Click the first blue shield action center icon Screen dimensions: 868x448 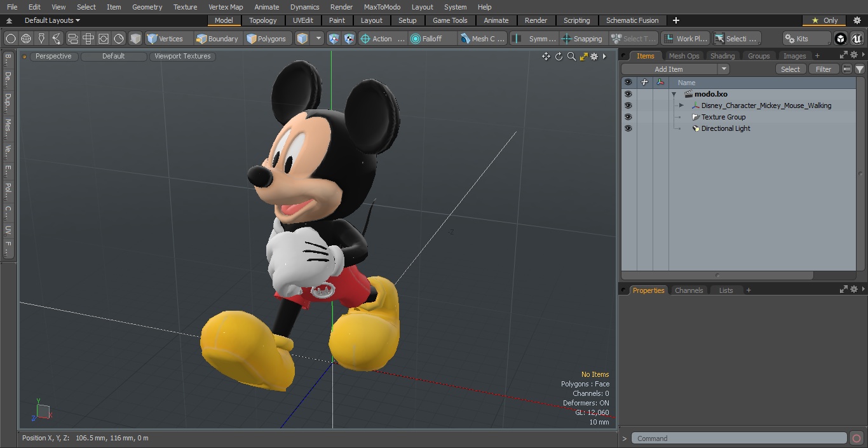(x=334, y=39)
